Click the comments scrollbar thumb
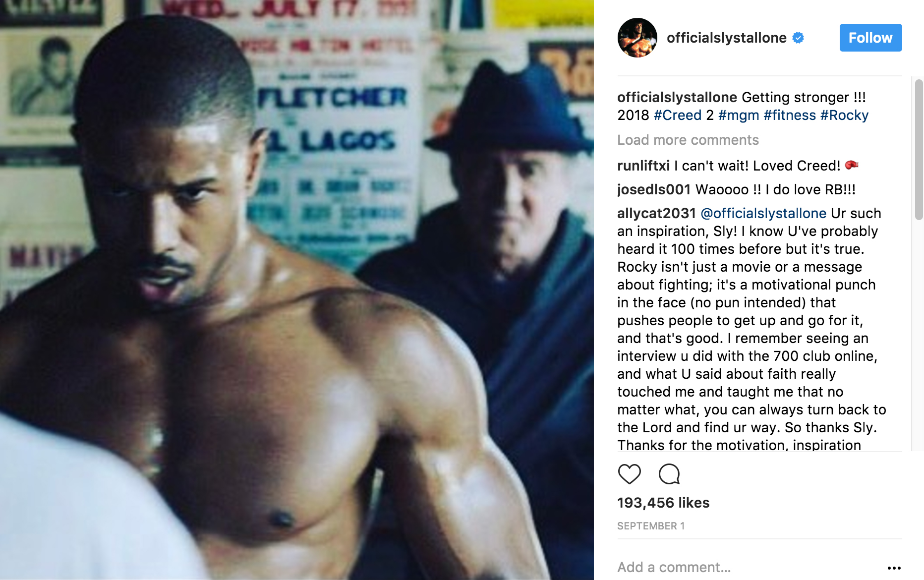 [919, 149]
